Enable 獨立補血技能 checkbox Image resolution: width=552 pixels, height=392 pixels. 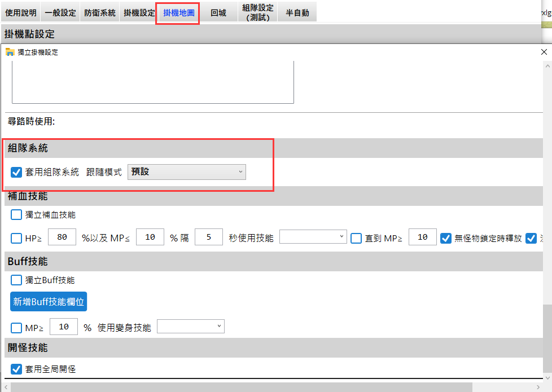[16, 214]
